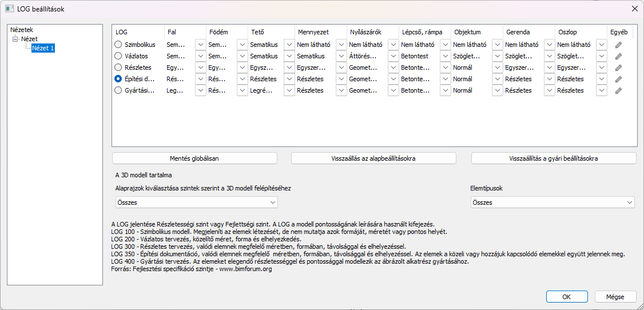Image resolution: width=644 pixels, height=310 pixels.
Task: Open Mennyezet dropdown in Szimbolikus row
Action: (x=341, y=45)
